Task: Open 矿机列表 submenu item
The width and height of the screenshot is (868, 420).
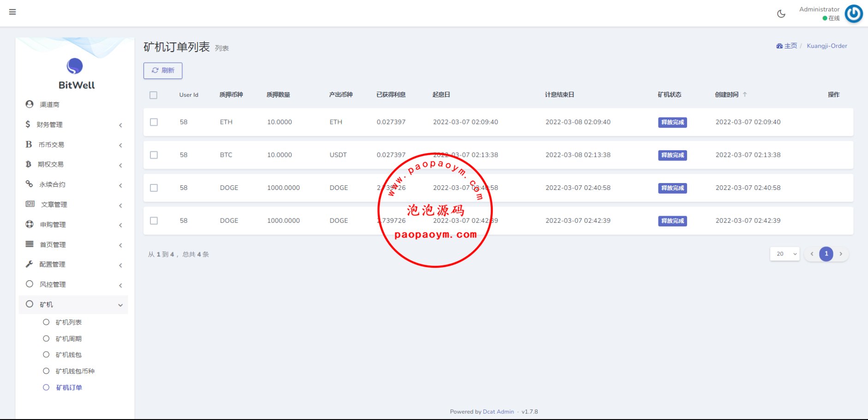Action: [69, 322]
